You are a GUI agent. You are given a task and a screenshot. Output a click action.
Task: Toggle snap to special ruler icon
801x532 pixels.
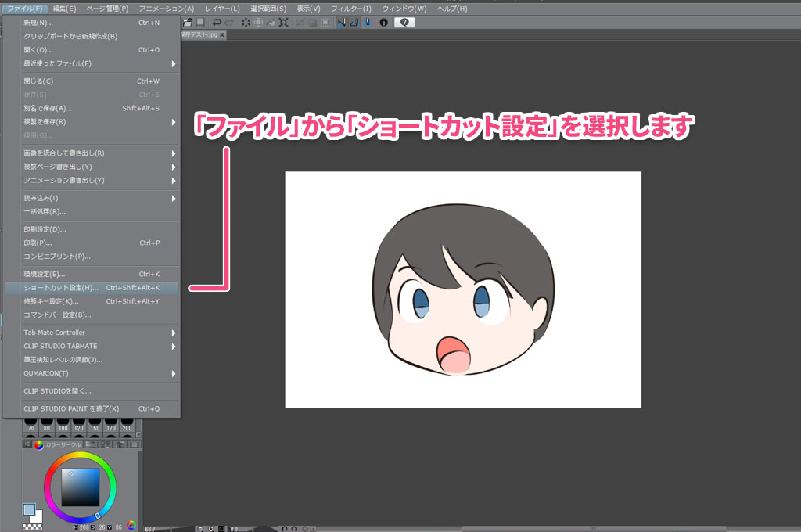(354, 23)
